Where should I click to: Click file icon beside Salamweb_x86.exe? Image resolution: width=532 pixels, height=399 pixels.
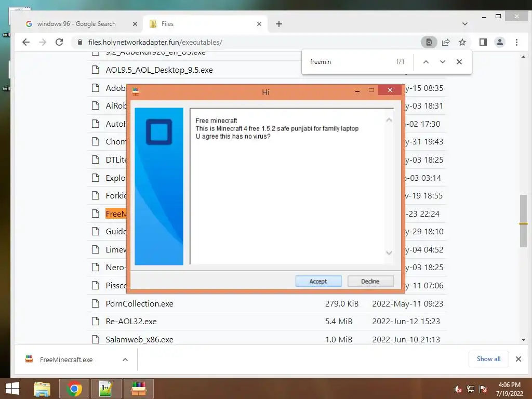click(x=96, y=339)
